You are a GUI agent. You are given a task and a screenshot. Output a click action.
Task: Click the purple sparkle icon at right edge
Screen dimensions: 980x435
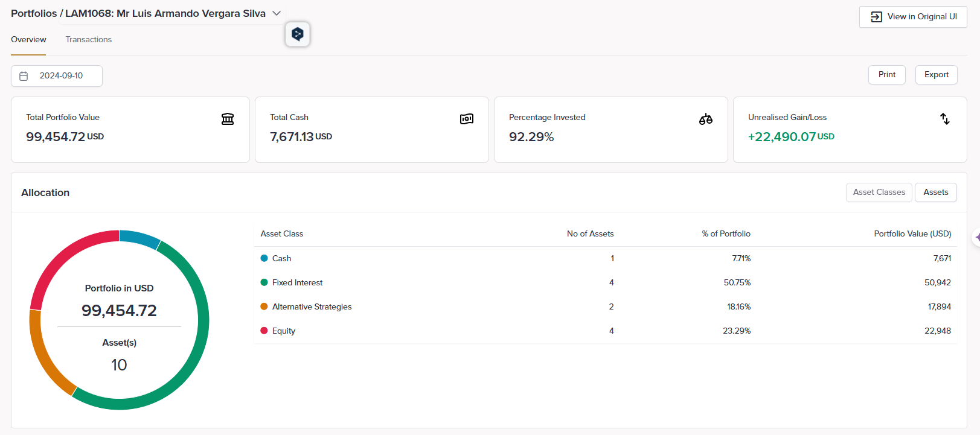[x=976, y=238]
